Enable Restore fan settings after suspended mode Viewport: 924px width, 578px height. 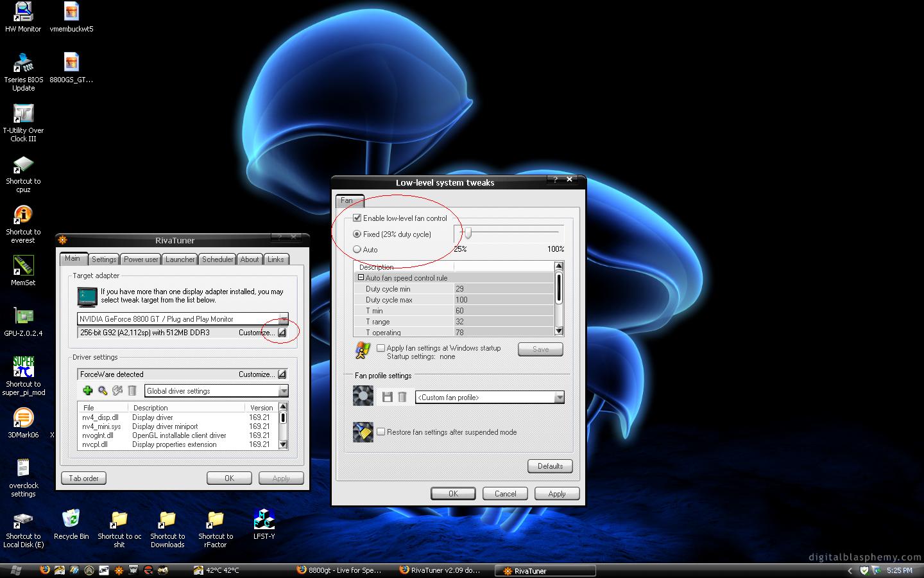381,432
